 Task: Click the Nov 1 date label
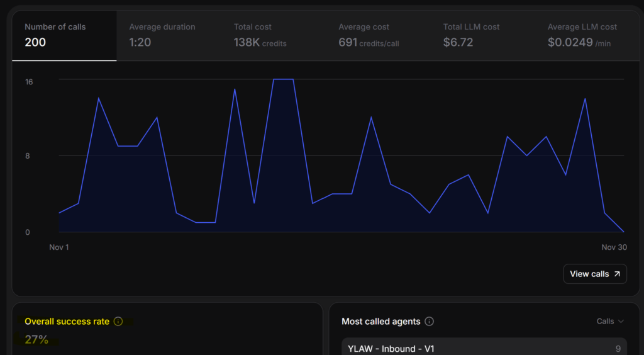coord(59,247)
